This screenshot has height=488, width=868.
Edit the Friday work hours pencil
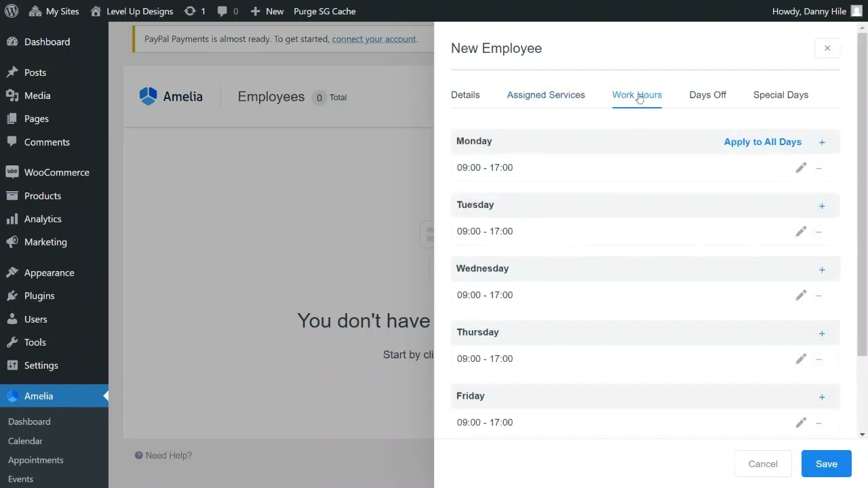(801, 422)
